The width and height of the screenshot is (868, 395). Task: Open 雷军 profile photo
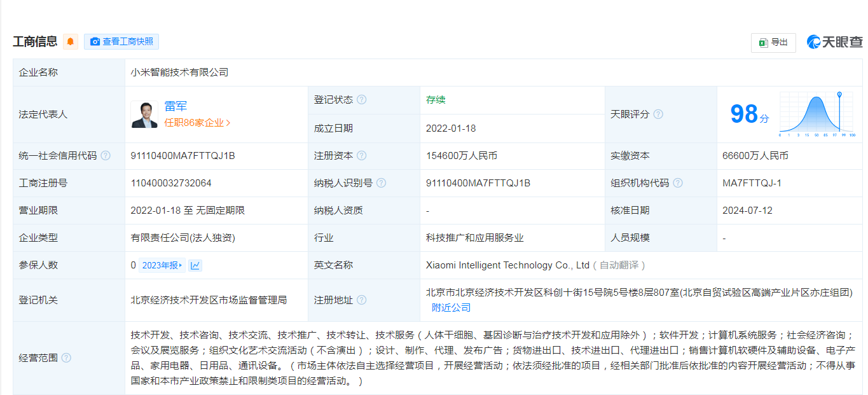(x=144, y=114)
